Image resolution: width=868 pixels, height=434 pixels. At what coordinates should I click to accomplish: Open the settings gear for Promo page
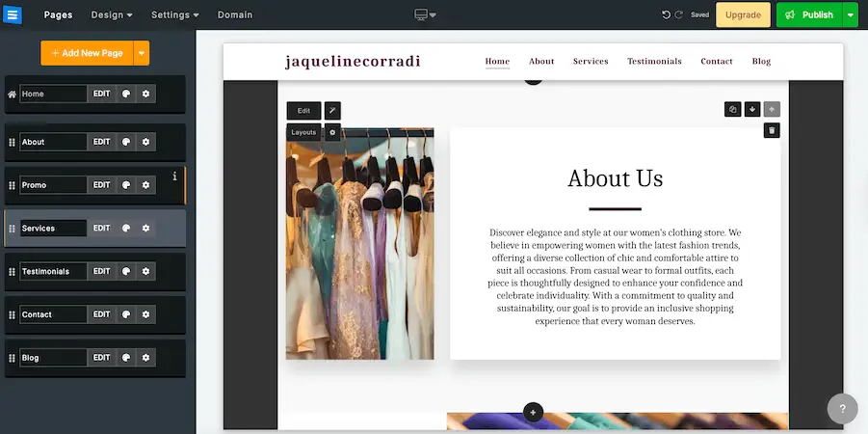145,185
